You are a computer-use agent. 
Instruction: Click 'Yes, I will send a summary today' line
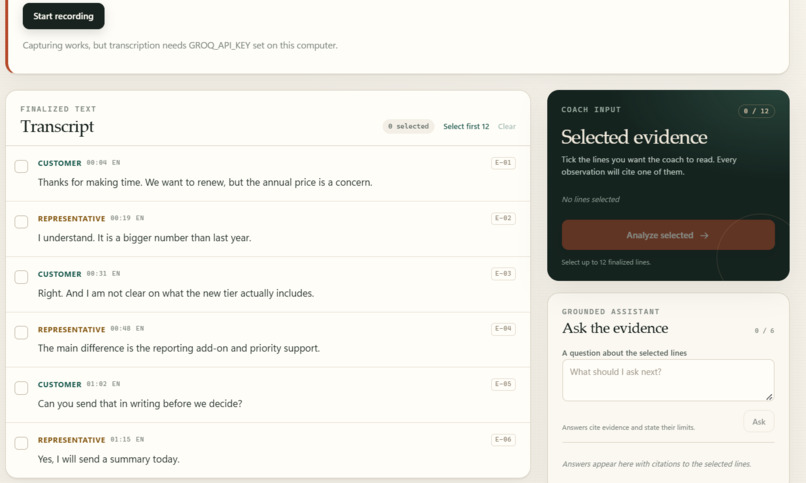point(108,459)
